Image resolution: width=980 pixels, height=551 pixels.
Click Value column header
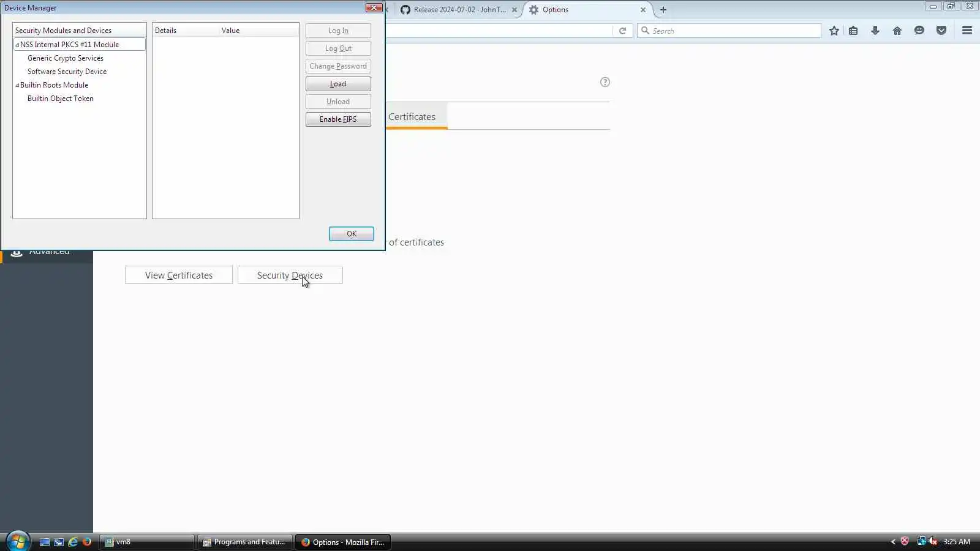point(259,31)
